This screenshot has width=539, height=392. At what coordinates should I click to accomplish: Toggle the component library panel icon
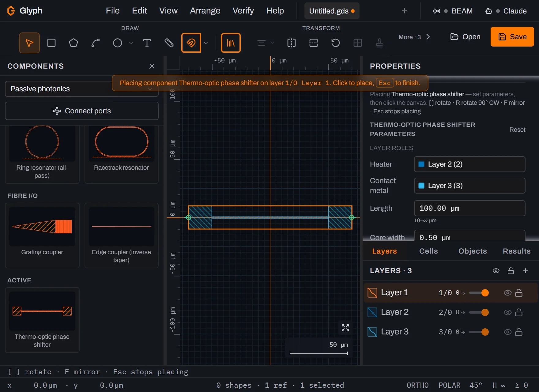point(231,43)
